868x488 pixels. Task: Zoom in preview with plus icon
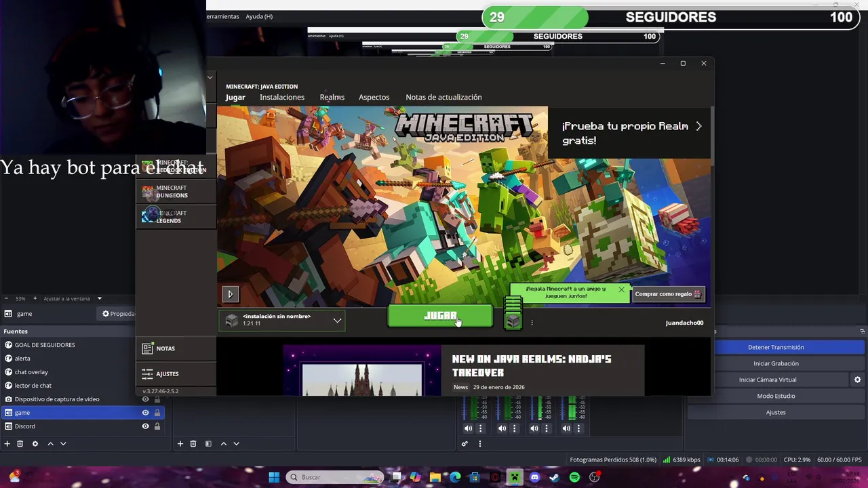[35, 298]
